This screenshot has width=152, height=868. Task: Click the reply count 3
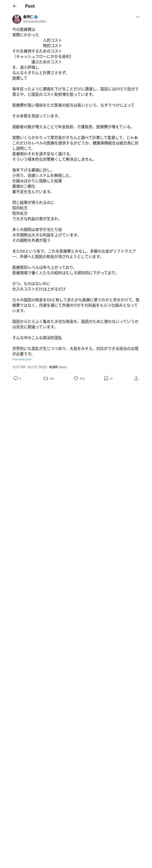(20, 379)
